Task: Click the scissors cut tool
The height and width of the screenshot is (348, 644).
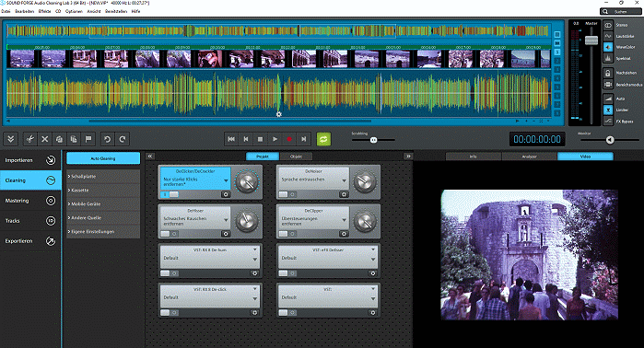Action: 30,139
